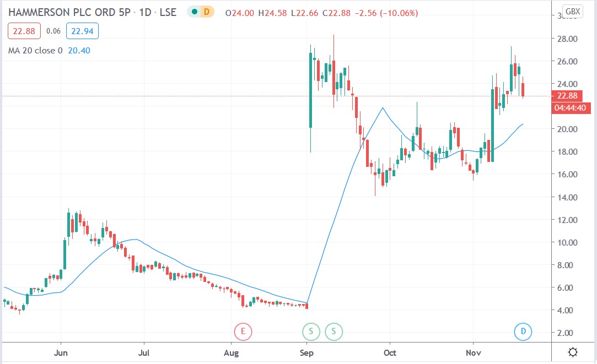Screen dimensions: 597x364
Task: Click the Sep label on time axis
Action: (x=306, y=352)
